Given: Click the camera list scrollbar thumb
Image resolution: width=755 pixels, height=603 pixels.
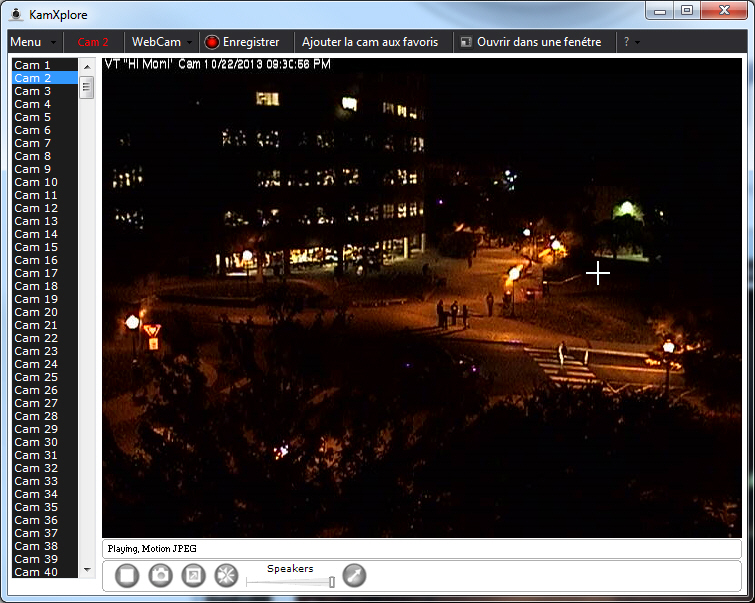Looking at the screenshot, I should [87, 87].
